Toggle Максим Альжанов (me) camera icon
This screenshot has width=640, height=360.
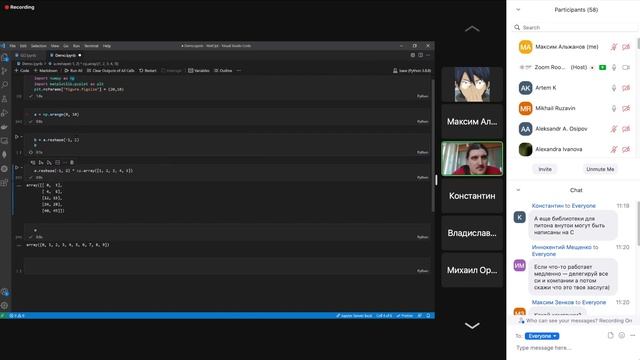pyautogui.click(x=626, y=47)
